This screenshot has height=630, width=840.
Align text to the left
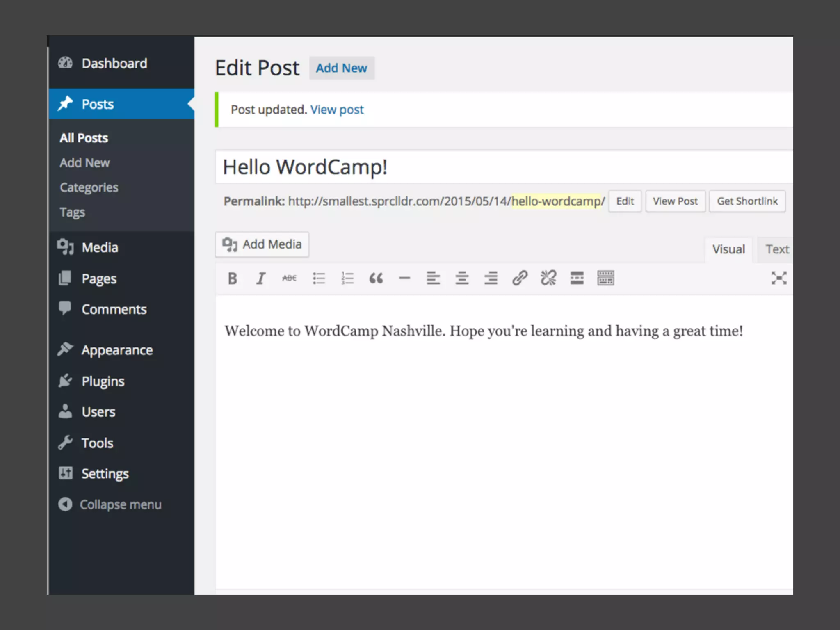pos(433,278)
